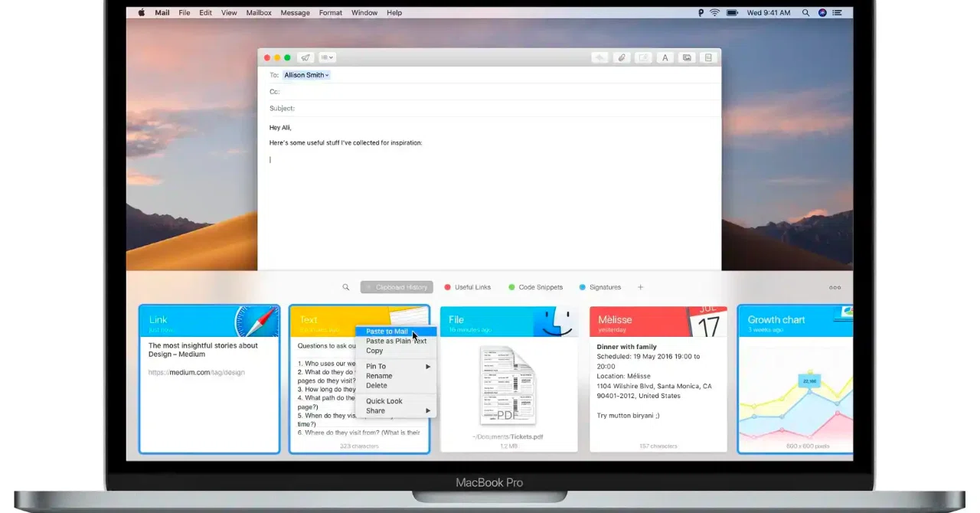Open the font format panel (A icon)
The height and width of the screenshot is (513, 980).
tap(665, 57)
